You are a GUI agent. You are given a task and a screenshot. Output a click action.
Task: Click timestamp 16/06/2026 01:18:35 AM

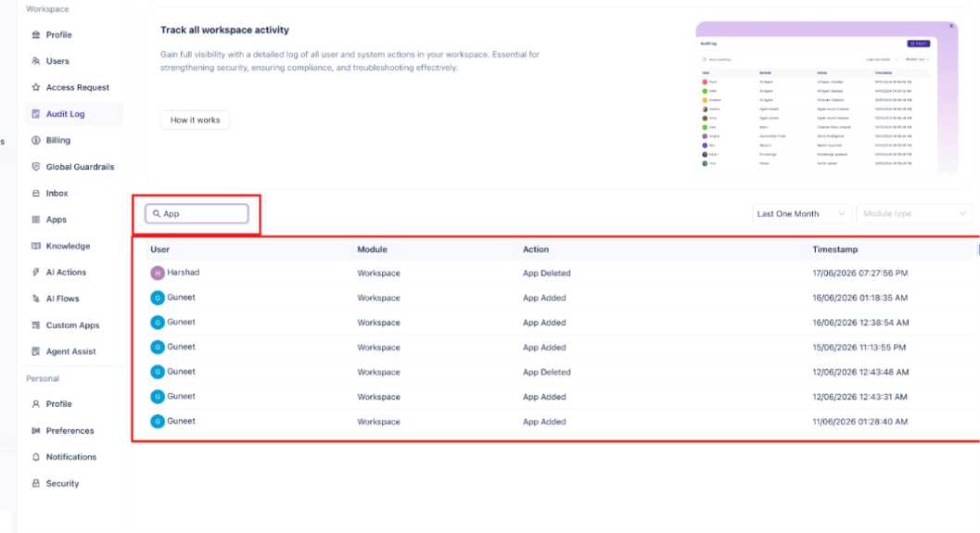860,298
